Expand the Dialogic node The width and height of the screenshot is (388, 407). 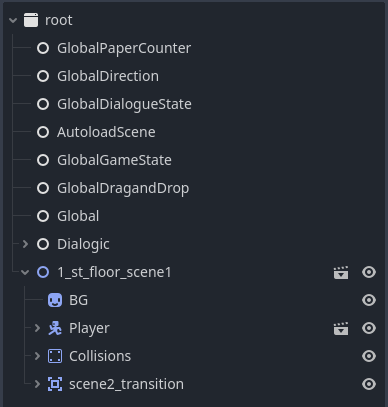tap(25, 244)
